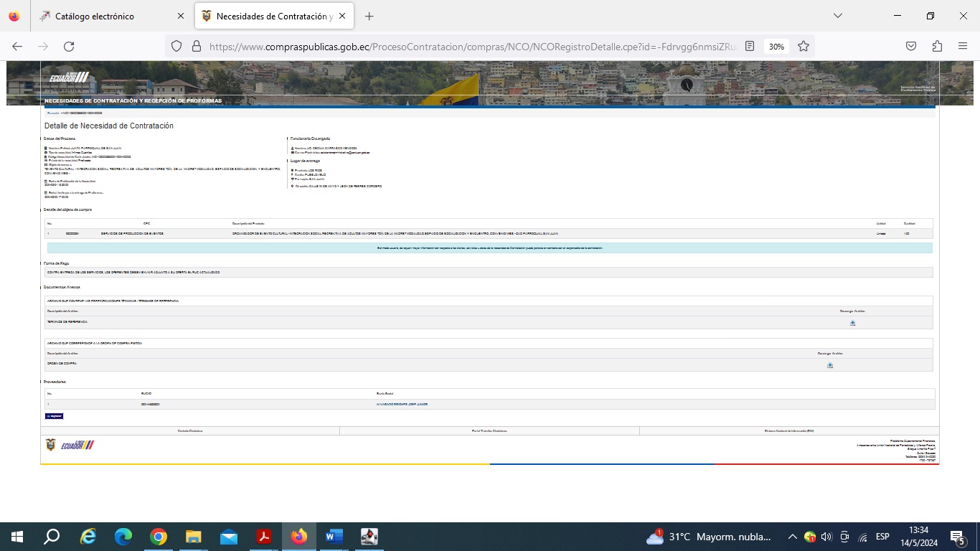Open the Alvarado supplier name link
This screenshot has width=980, height=551.
401,405
